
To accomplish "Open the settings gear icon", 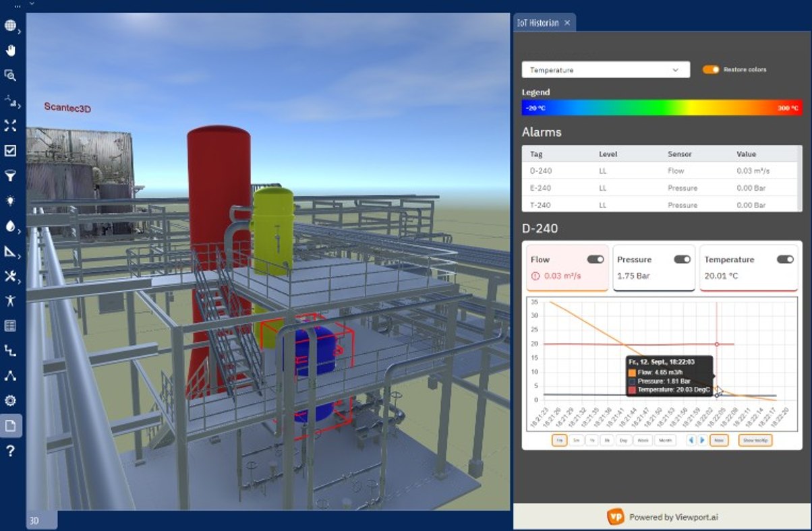I will 10,400.
